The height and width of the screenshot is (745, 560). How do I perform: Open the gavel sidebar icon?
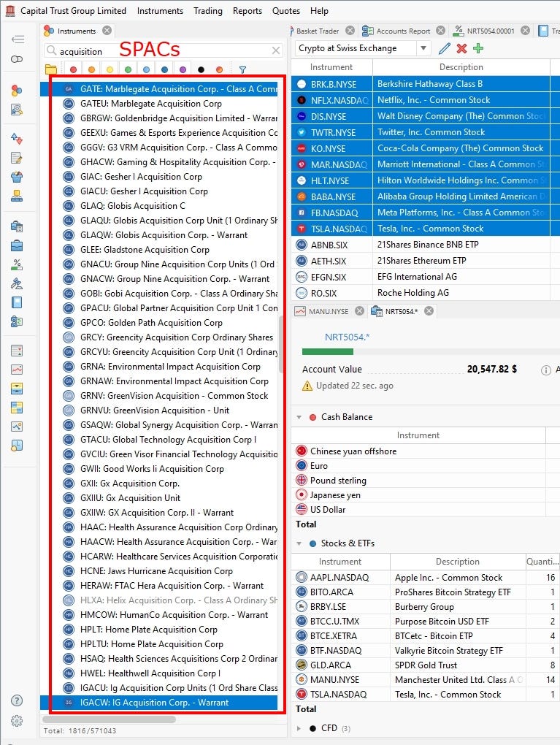[x=17, y=283]
